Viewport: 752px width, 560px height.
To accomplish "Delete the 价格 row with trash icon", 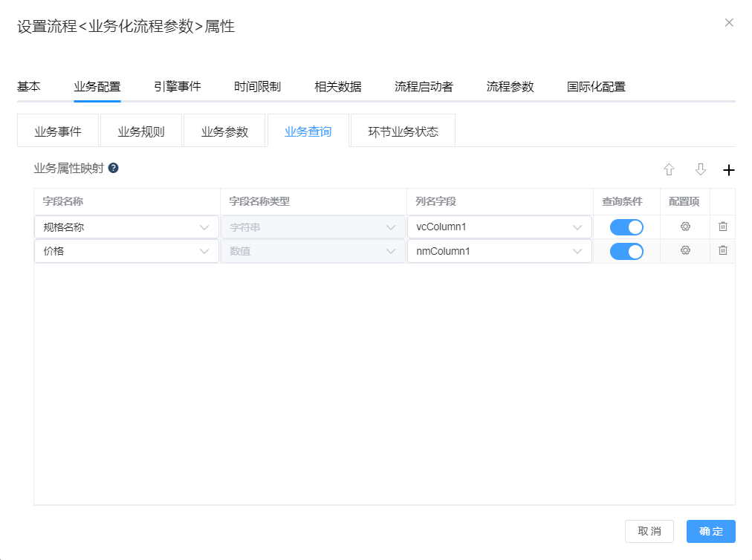I will tap(722, 251).
